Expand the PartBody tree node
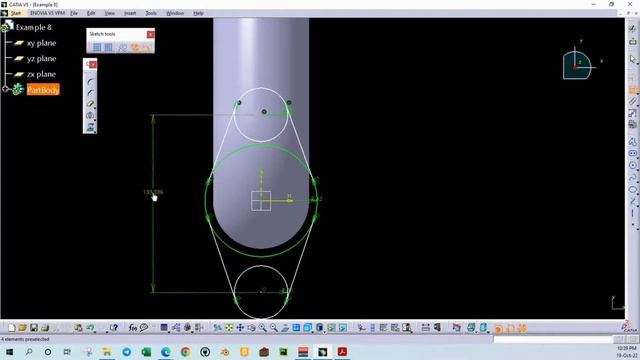Image resolution: width=640 pixels, height=360 pixels. (5, 89)
